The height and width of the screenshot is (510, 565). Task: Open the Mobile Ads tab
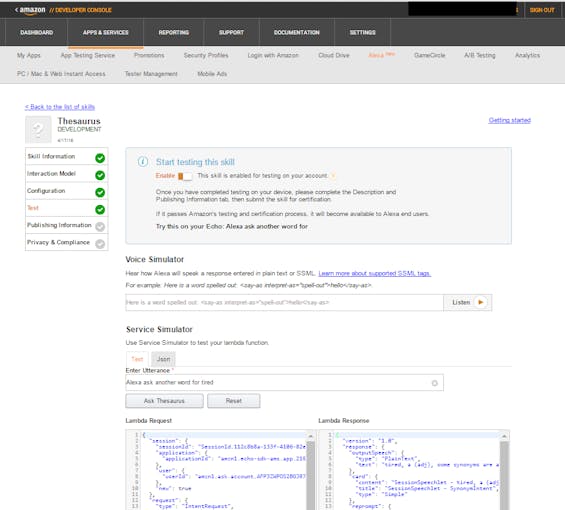point(212,74)
